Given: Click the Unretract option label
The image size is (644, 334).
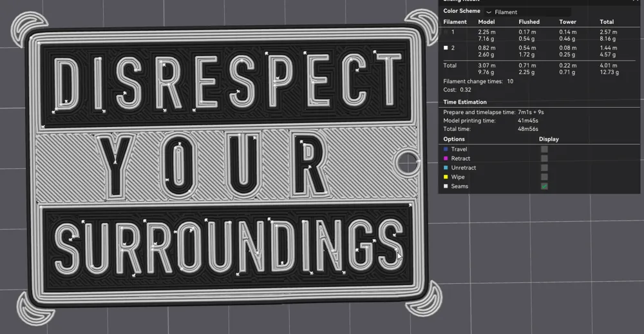Looking at the screenshot, I should tap(464, 168).
